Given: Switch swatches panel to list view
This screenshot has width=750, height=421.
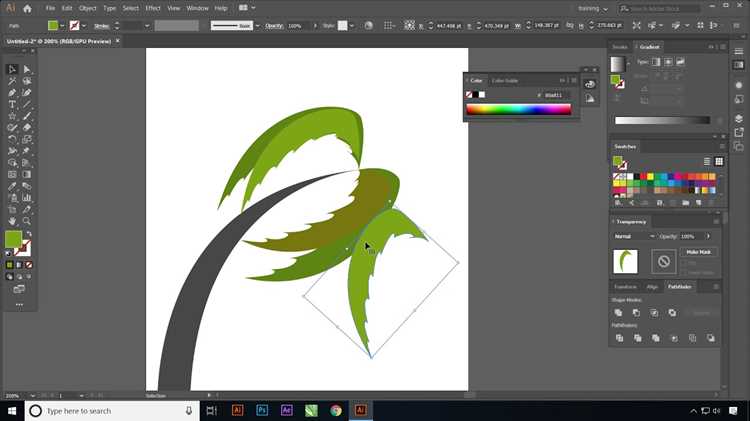Looking at the screenshot, I should (707, 162).
